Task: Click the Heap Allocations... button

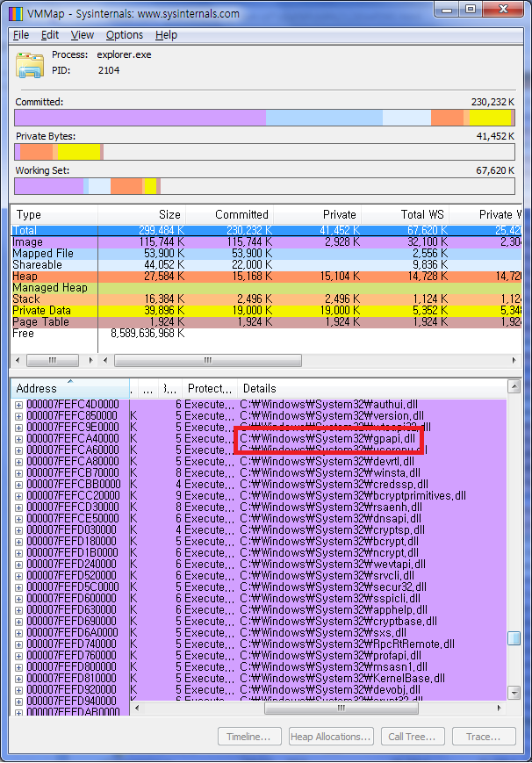Action: tap(331, 737)
